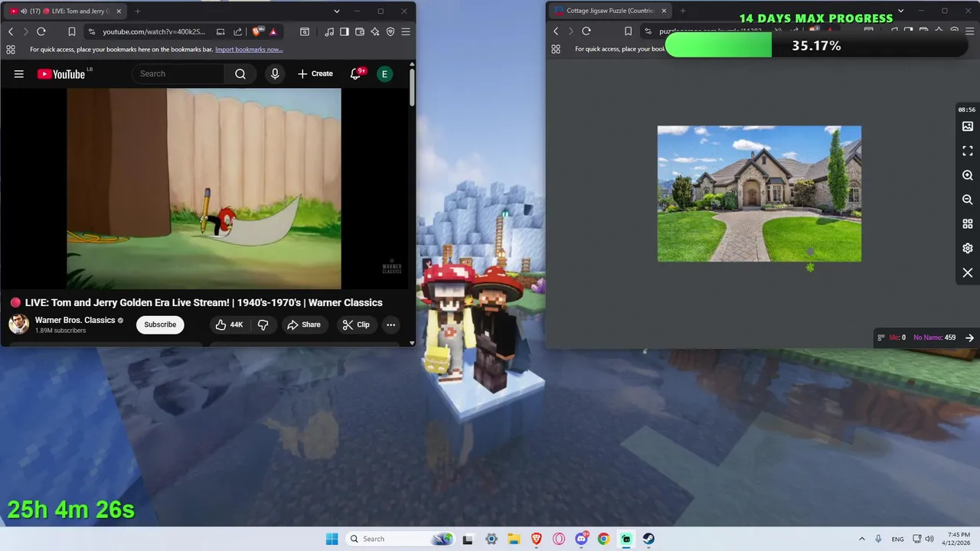This screenshot has width=980, height=551.
Task: Open browser main menu in YouTube window
Action: pos(406,31)
